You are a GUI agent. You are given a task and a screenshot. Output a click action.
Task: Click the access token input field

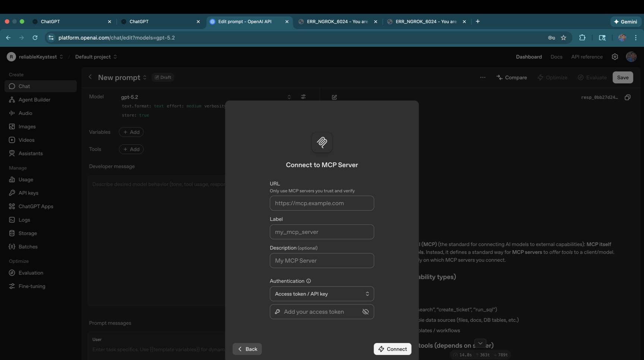pyautogui.click(x=322, y=312)
